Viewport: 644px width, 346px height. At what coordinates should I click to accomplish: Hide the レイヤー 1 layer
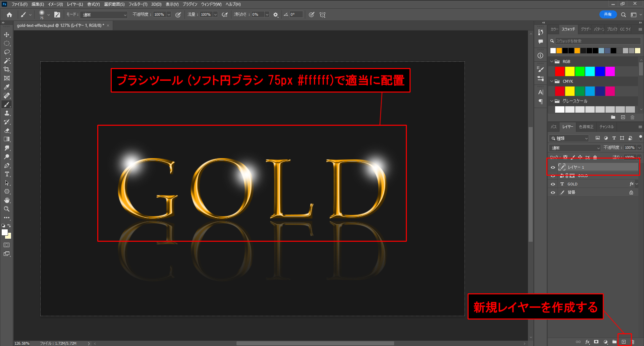(x=553, y=167)
